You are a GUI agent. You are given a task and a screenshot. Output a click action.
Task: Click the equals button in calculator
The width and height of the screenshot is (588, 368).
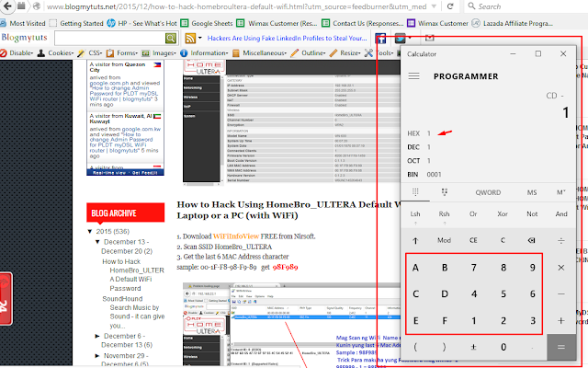click(x=561, y=347)
